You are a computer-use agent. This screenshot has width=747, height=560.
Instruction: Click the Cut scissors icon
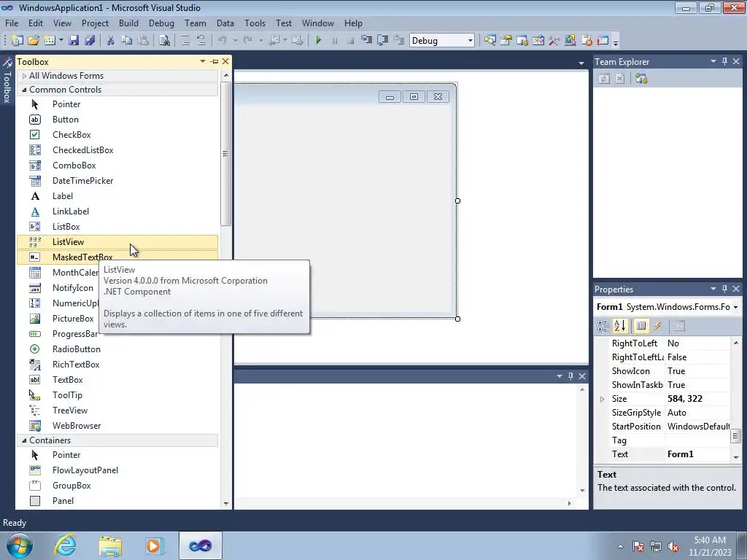[x=111, y=41]
